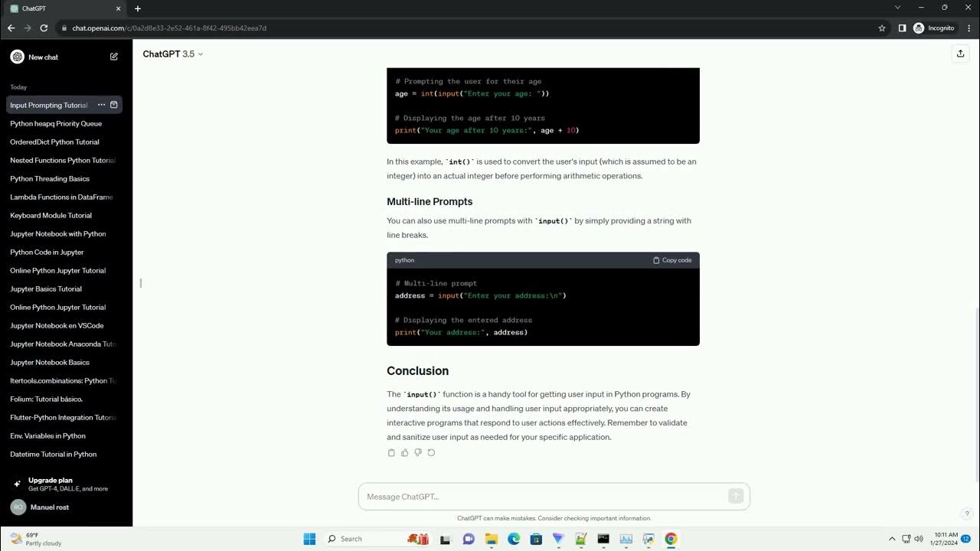Open File Explorer from the taskbar
This screenshot has height=551, width=980.
[492, 539]
